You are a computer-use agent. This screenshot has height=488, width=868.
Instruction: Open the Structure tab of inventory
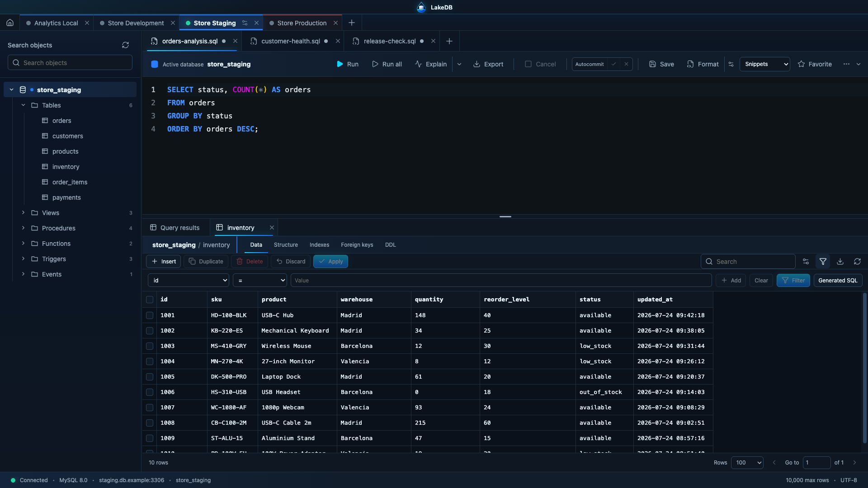[x=286, y=245]
